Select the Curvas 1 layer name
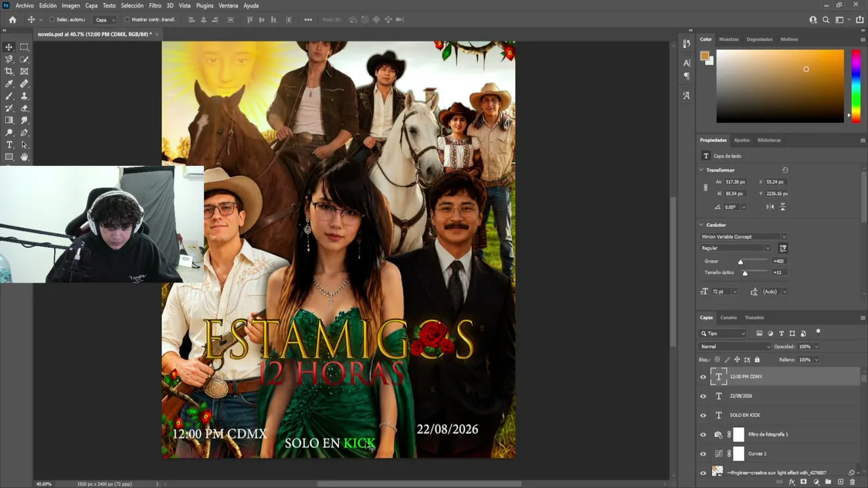 (x=757, y=453)
